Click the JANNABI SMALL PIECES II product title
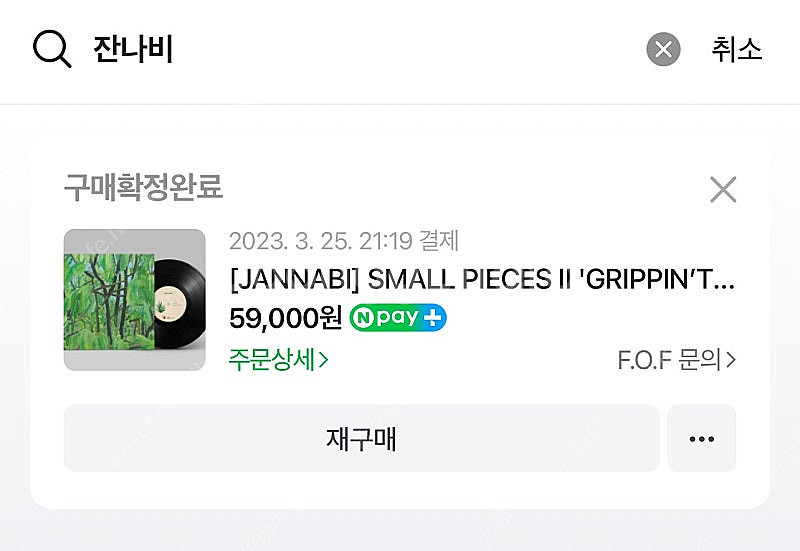Screen dimensions: 800x551 [482, 279]
